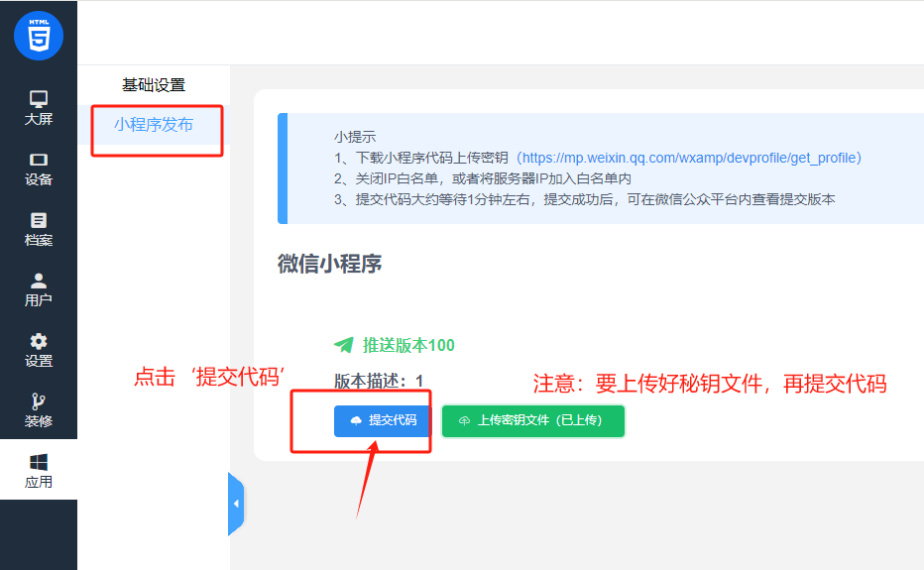Click the paper-plane icon beside 推送版本100
The height and width of the screenshot is (570, 924).
(344, 345)
